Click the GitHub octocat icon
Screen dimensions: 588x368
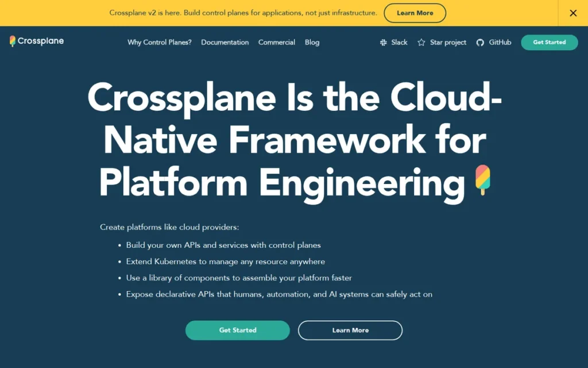coord(480,43)
